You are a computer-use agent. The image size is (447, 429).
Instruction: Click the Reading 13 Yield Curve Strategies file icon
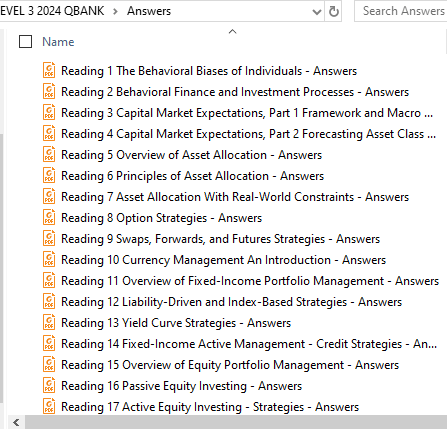pos(49,322)
